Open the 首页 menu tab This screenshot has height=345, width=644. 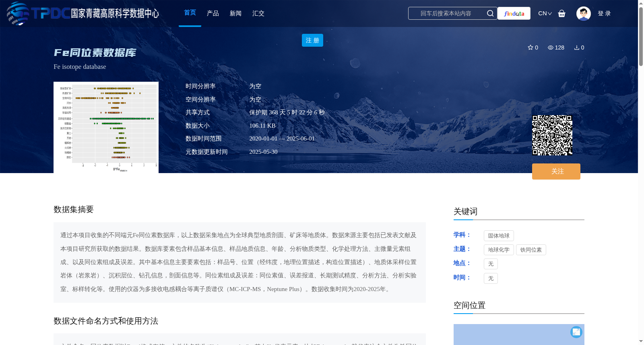click(190, 13)
